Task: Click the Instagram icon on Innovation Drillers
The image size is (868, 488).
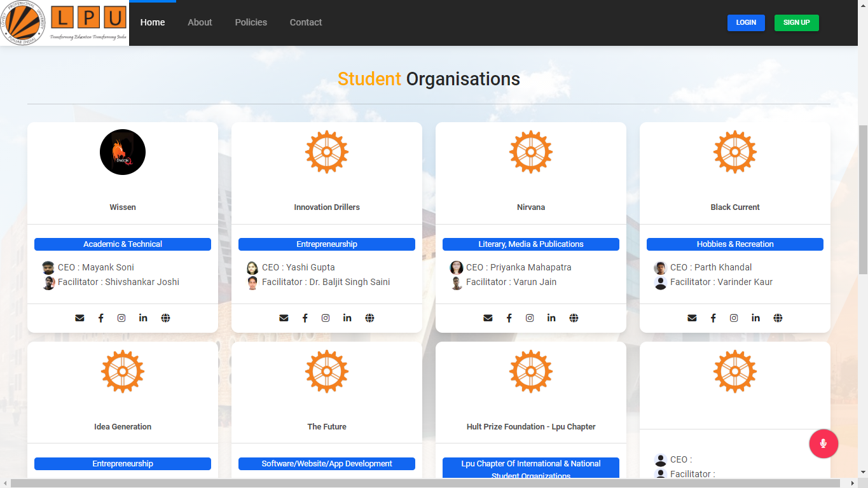Action: click(325, 317)
